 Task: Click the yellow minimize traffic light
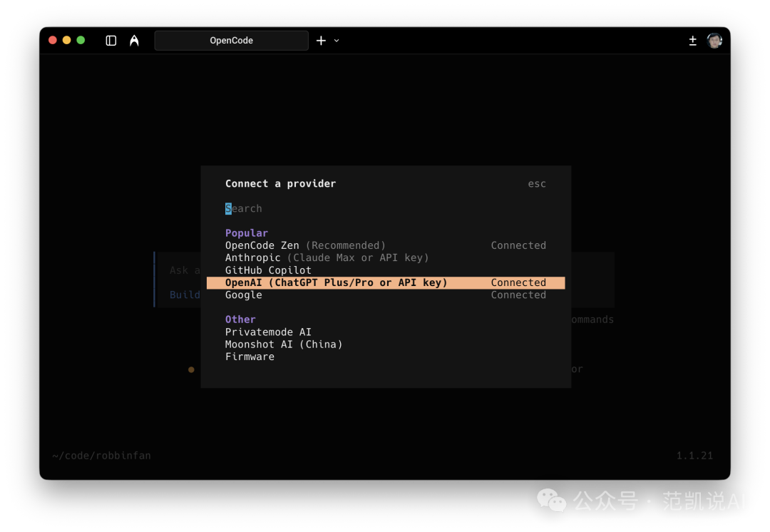pos(66,41)
